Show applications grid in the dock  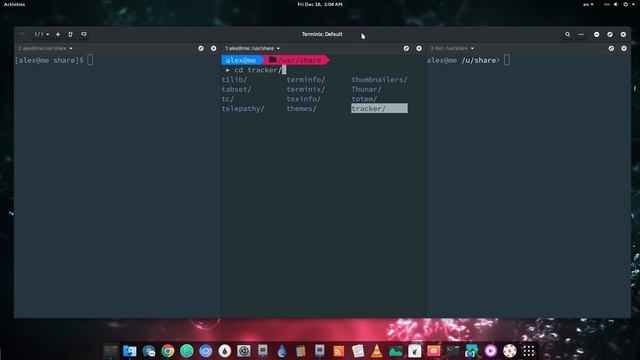(529, 351)
